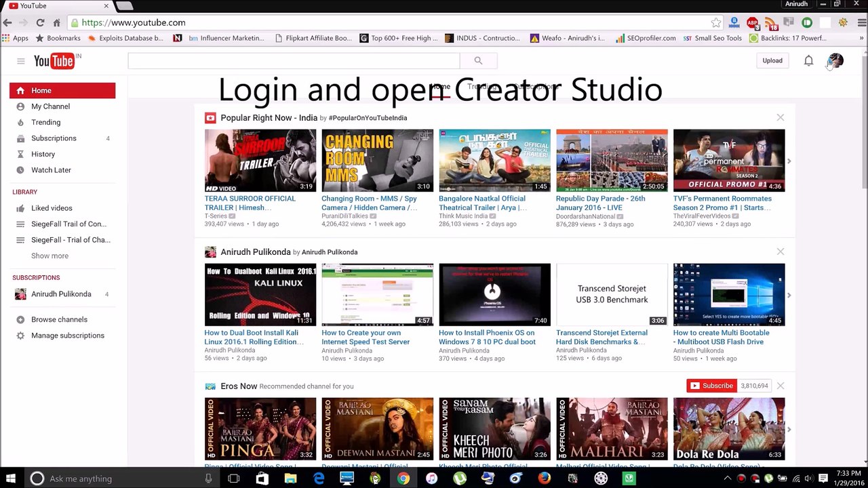Open Small Seo Tools bookmark
Image resolution: width=868 pixels, height=488 pixels.
(x=712, y=38)
